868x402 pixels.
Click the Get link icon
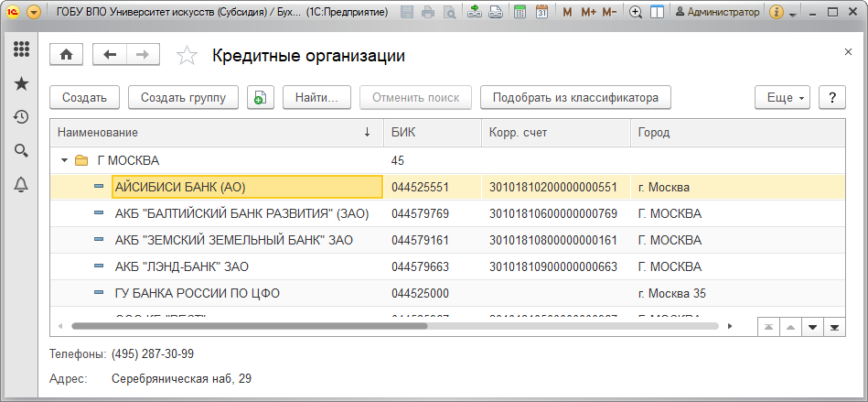coord(475,12)
